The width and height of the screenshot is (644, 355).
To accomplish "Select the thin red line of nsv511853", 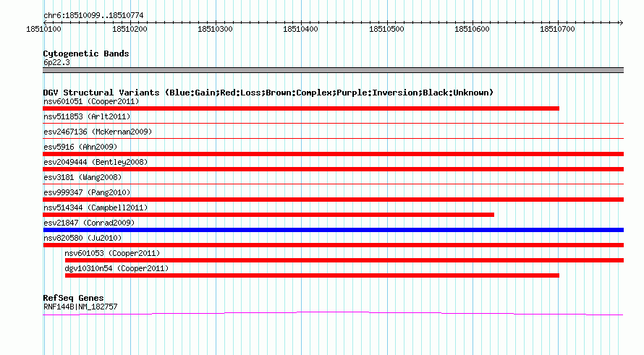I will coord(333,123).
